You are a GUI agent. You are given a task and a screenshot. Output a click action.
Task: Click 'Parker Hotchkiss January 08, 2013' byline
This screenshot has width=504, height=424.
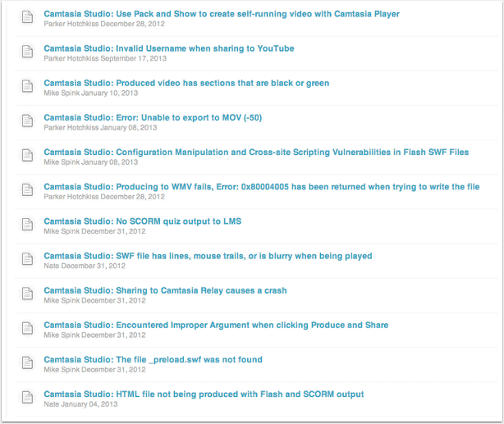tap(100, 127)
